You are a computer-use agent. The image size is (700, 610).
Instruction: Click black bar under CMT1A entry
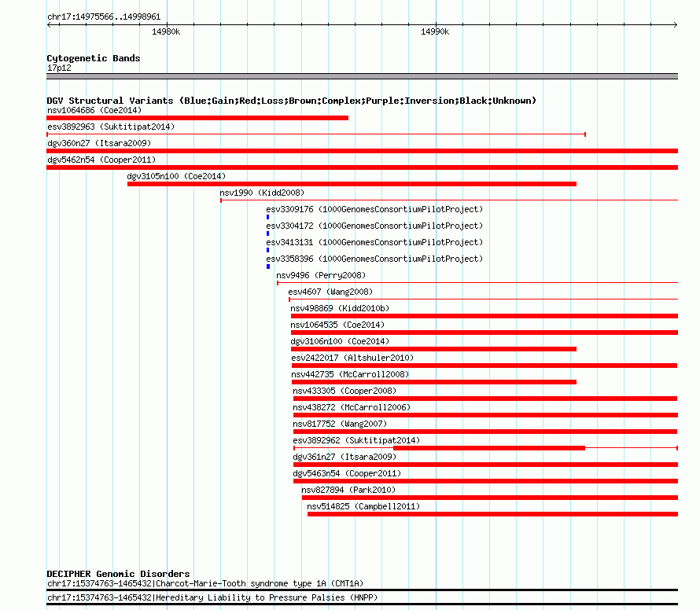click(x=362, y=590)
